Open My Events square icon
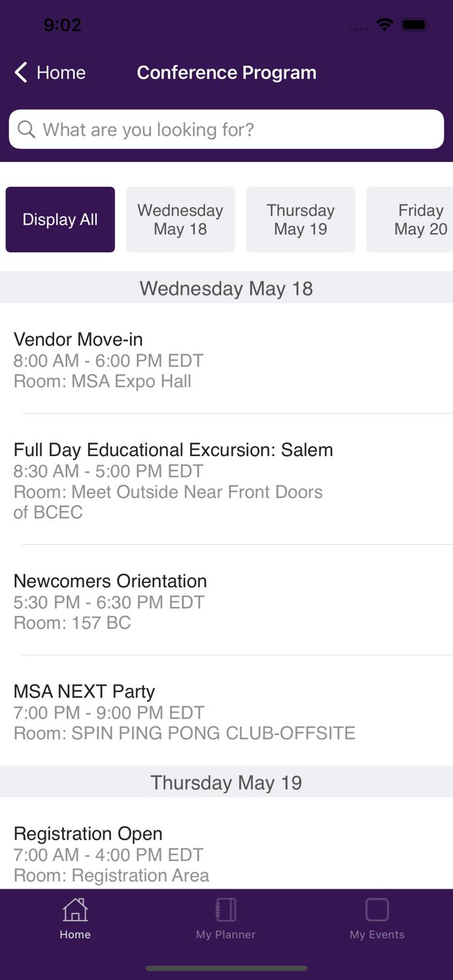 coord(377,909)
